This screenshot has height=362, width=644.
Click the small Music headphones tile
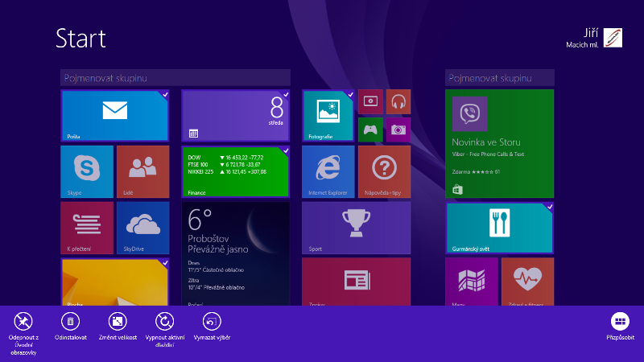tap(398, 101)
